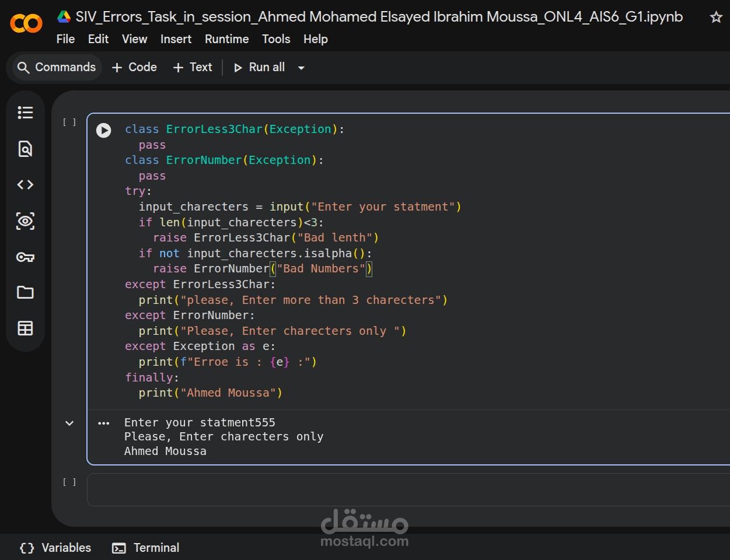730x560 pixels.
Task: Open the Help menu
Action: coord(315,39)
